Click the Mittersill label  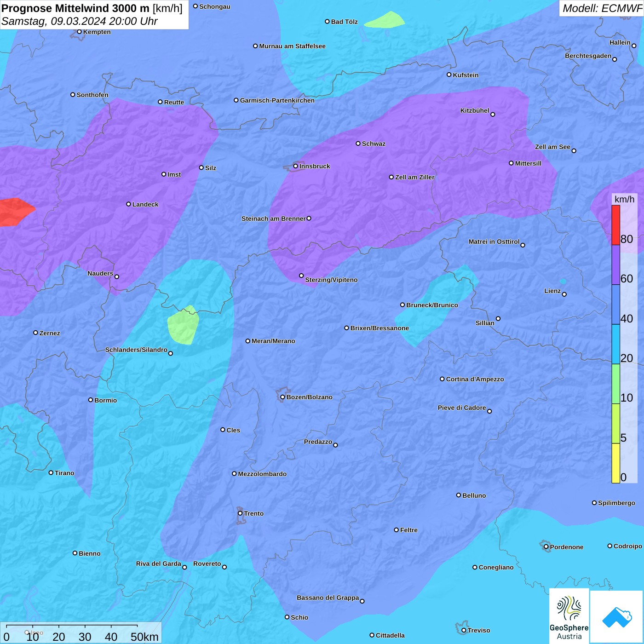(528, 163)
